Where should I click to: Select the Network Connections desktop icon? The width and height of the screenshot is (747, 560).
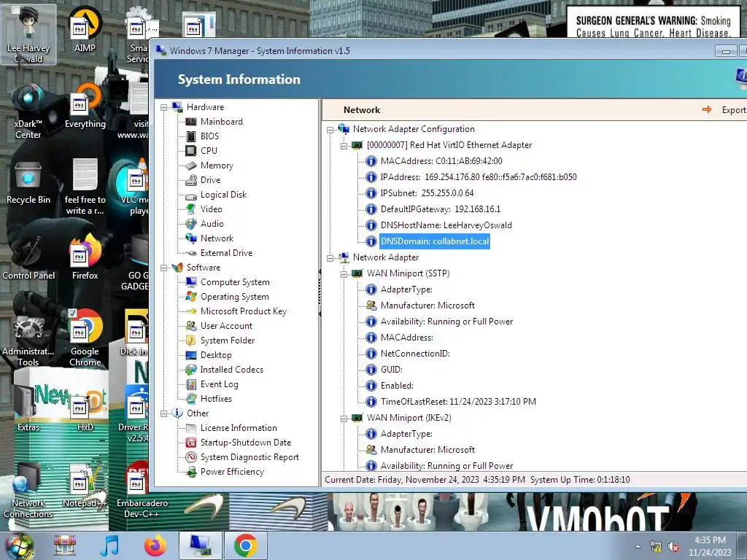tap(28, 491)
